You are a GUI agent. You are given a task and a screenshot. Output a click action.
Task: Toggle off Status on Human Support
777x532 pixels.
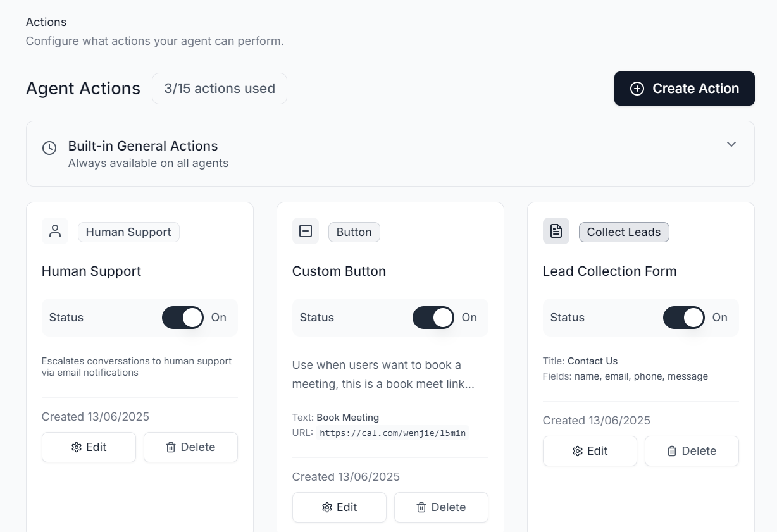click(x=183, y=318)
